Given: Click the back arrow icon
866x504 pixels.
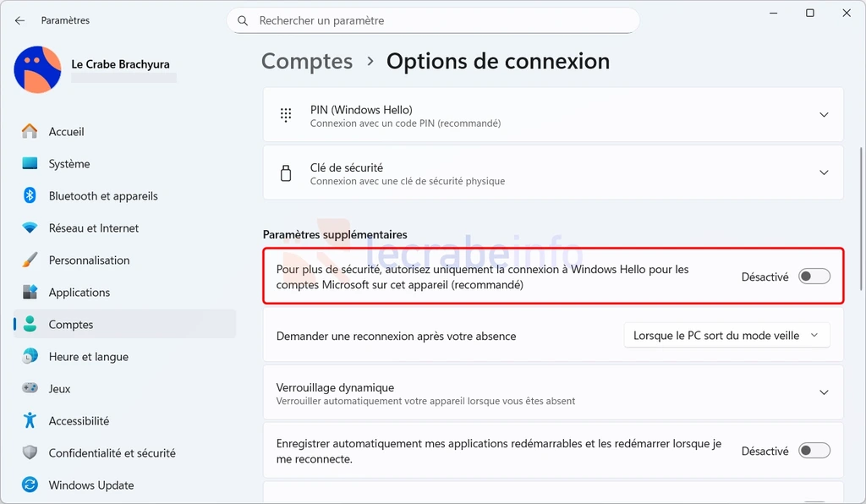Looking at the screenshot, I should pyautogui.click(x=20, y=20).
